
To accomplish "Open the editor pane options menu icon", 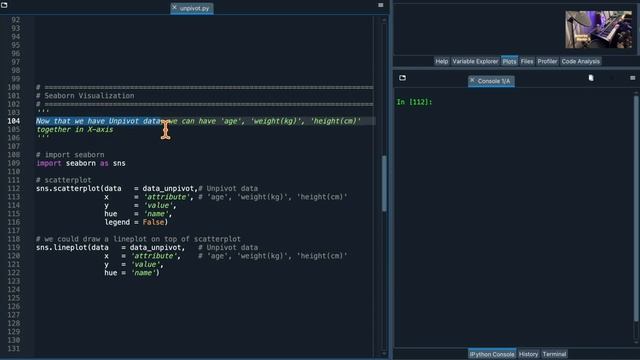I will [380, 5].
